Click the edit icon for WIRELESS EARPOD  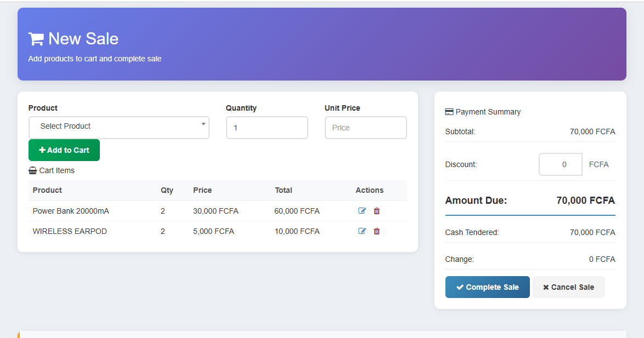click(361, 231)
